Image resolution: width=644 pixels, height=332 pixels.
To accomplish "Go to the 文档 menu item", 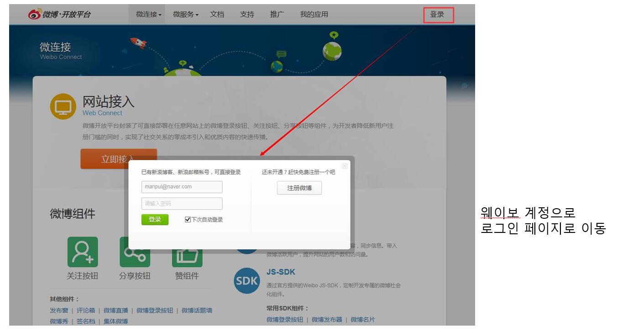I will click(x=217, y=15).
